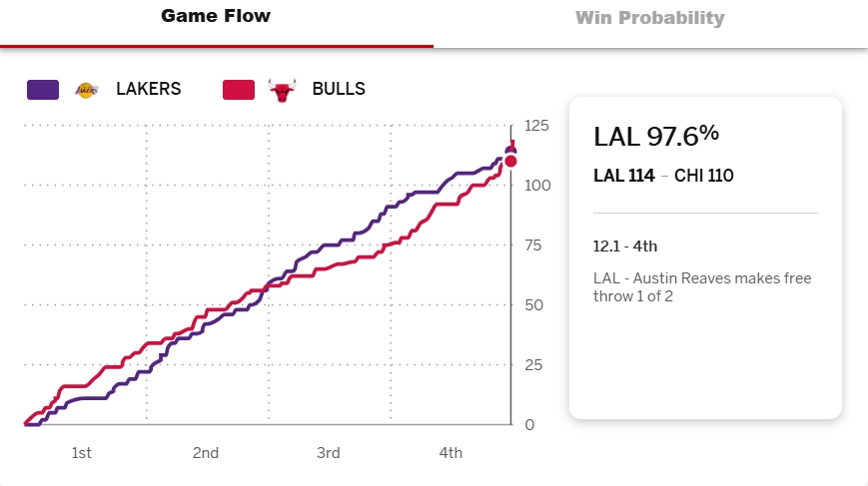This screenshot has height=486, width=868.
Task: Click the 1st quarter axis label
Action: click(x=82, y=453)
